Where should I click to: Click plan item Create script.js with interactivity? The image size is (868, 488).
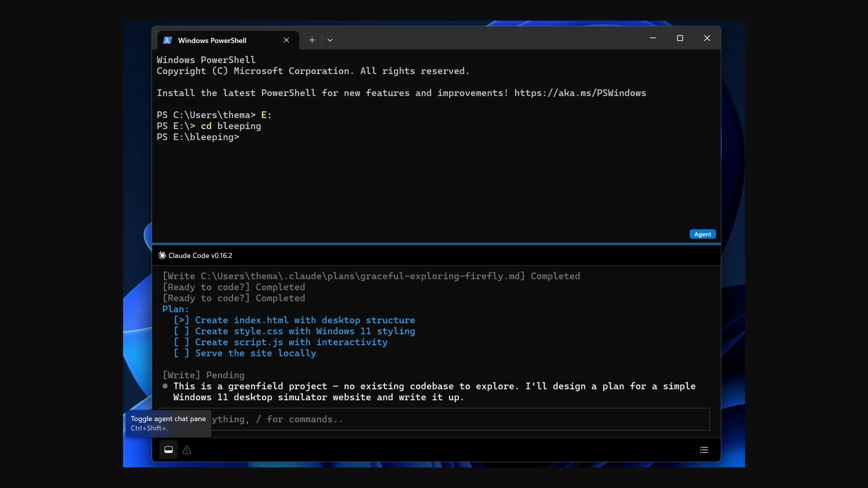(x=280, y=342)
